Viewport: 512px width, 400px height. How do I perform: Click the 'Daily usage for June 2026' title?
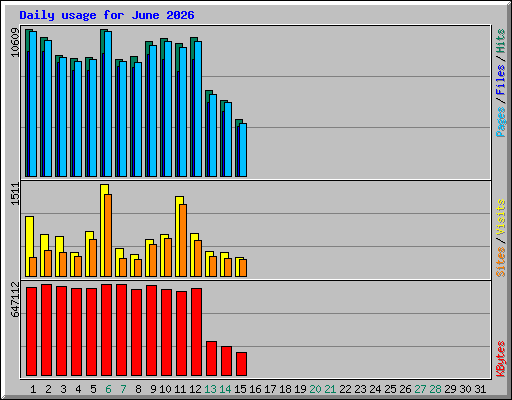point(107,15)
